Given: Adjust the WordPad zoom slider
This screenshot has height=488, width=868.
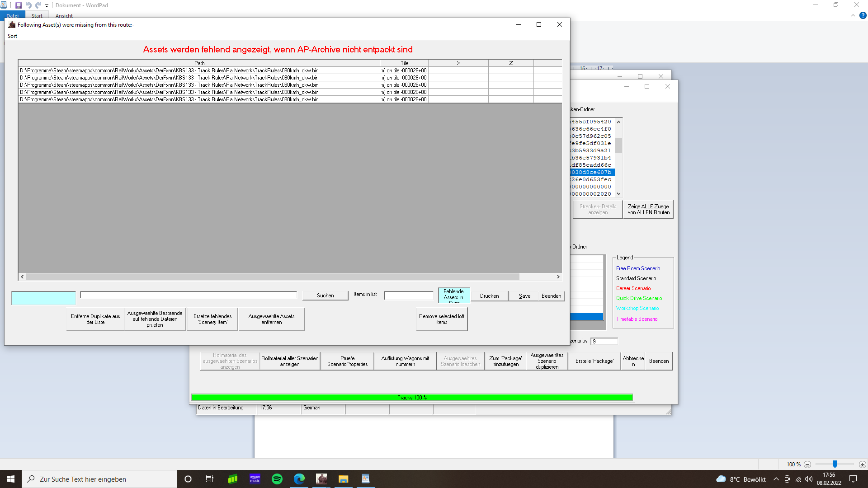Looking at the screenshot, I should pyautogui.click(x=835, y=465).
